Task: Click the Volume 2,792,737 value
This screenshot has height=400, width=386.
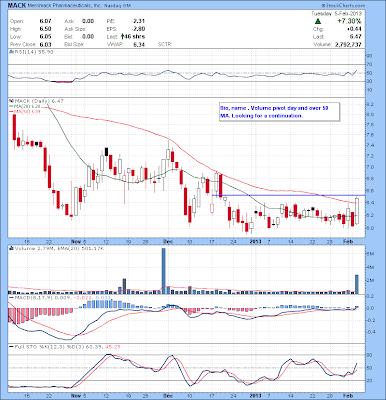Action: coord(348,44)
